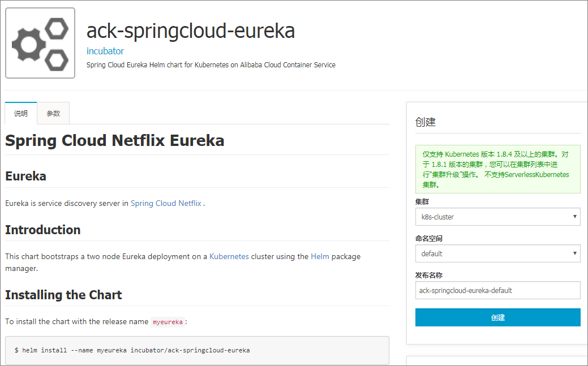Open the 集群 dropdown showing k8s-cluster

[x=497, y=217]
